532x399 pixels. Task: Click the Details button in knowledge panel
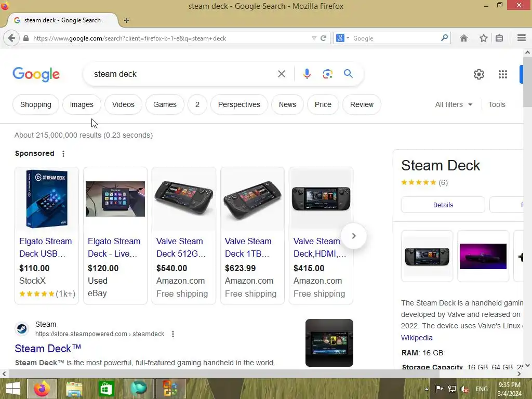pyautogui.click(x=443, y=205)
